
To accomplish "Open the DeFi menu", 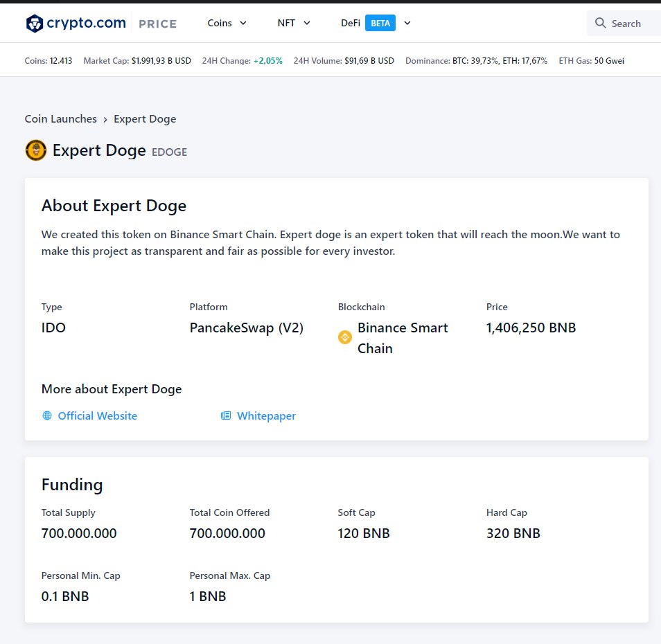I will (351, 23).
